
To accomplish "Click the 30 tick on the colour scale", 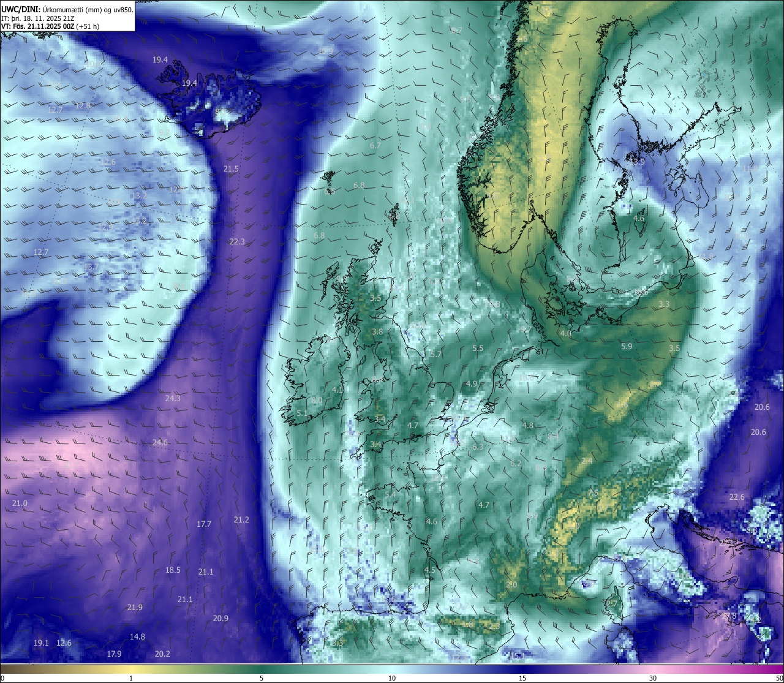I will [653, 678].
